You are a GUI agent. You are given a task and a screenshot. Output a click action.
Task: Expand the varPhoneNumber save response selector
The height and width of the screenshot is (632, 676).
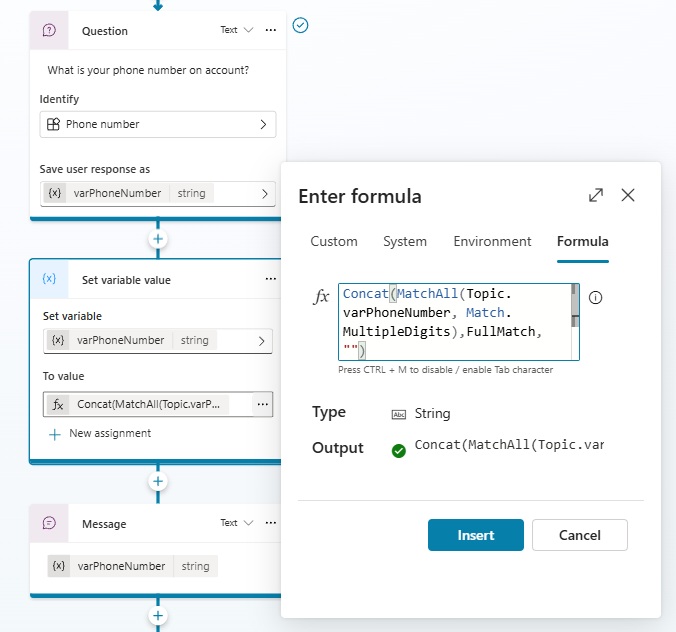click(263, 193)
